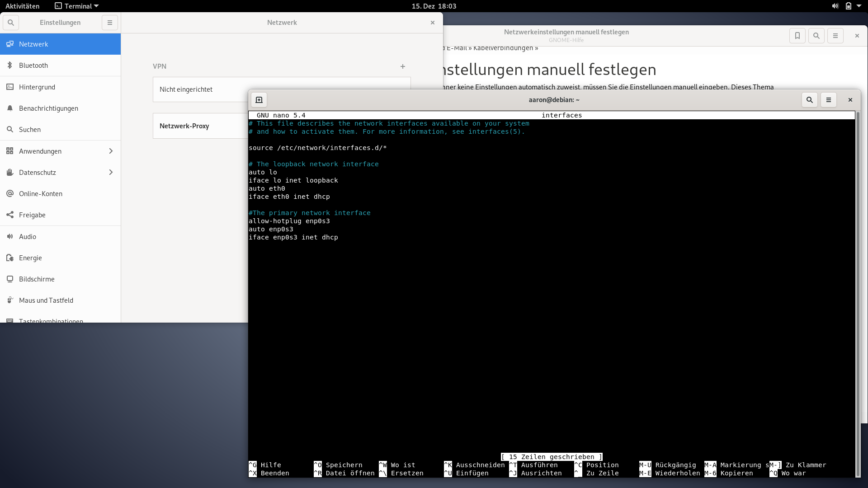Screen dimensions: 868x488
Task: Click the '15 Zeilen geschrieben' status message
Action: click(x=552, y=457)
